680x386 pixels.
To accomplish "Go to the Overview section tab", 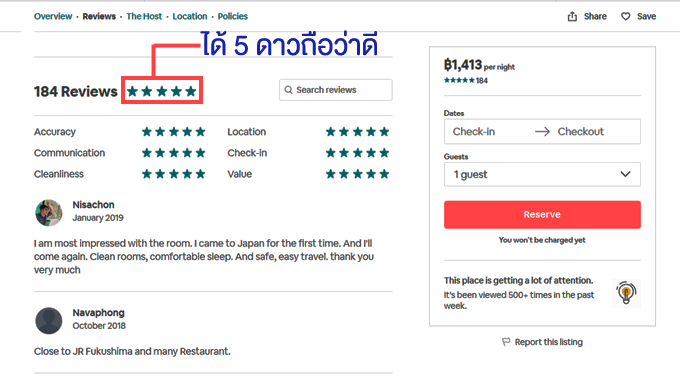I will (53, 16).
